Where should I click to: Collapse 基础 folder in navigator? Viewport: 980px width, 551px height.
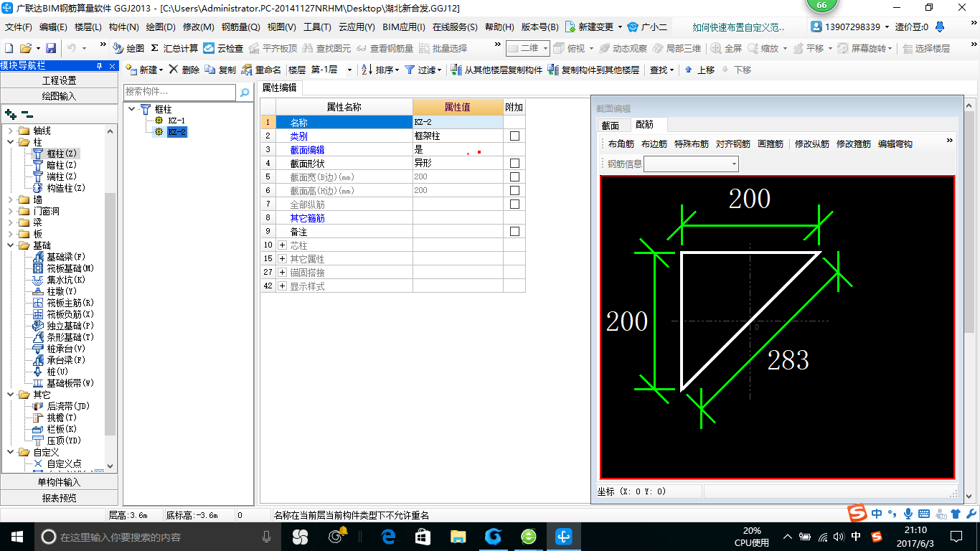click(11, 245)
